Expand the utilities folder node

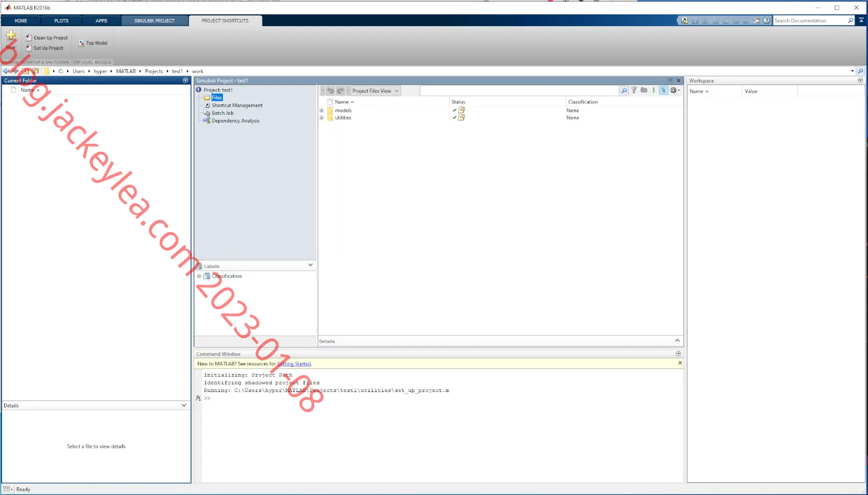(322, 117)
